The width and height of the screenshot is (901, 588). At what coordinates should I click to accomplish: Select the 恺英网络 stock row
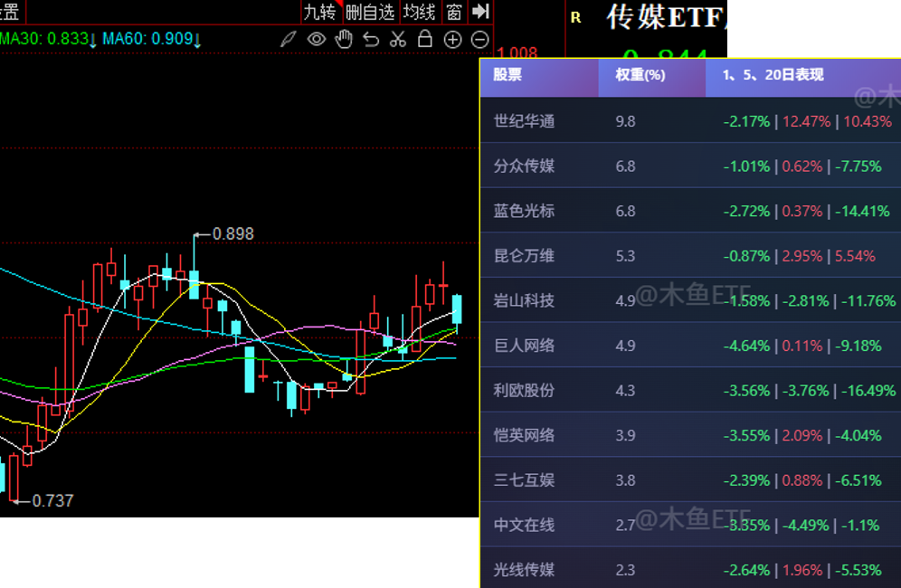pos(690,435)
